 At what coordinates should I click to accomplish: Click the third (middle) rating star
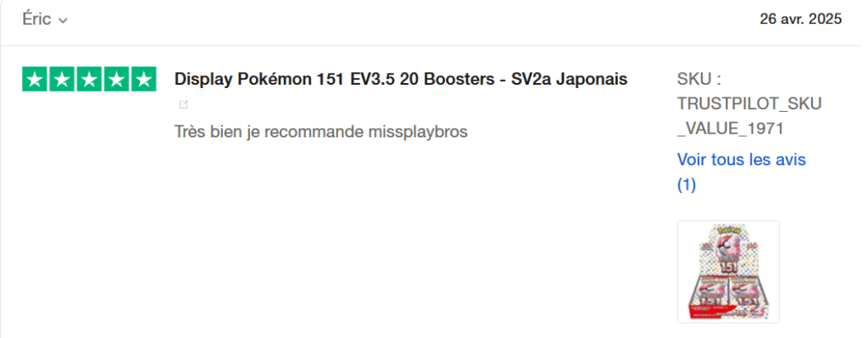click(x=89, y=79)
